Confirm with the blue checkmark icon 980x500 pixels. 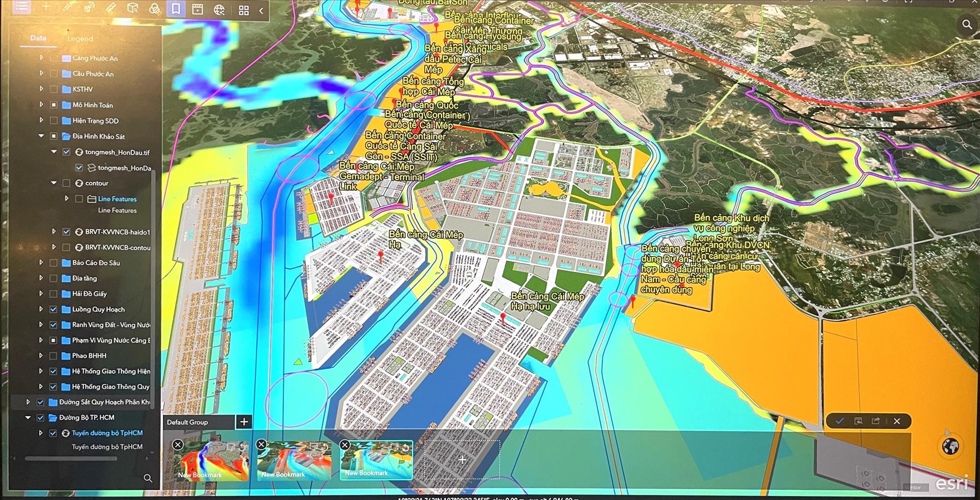[840, 421]
